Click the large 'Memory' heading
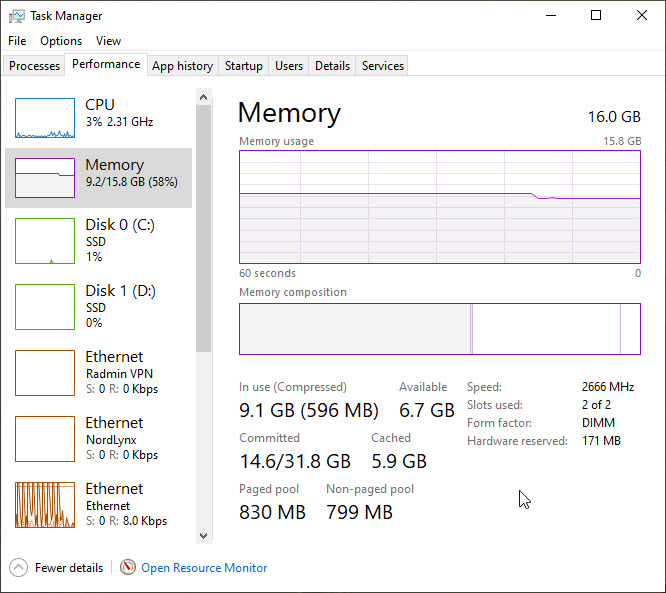The width and height of the screenshot is (666, 593). click(289, 113)
